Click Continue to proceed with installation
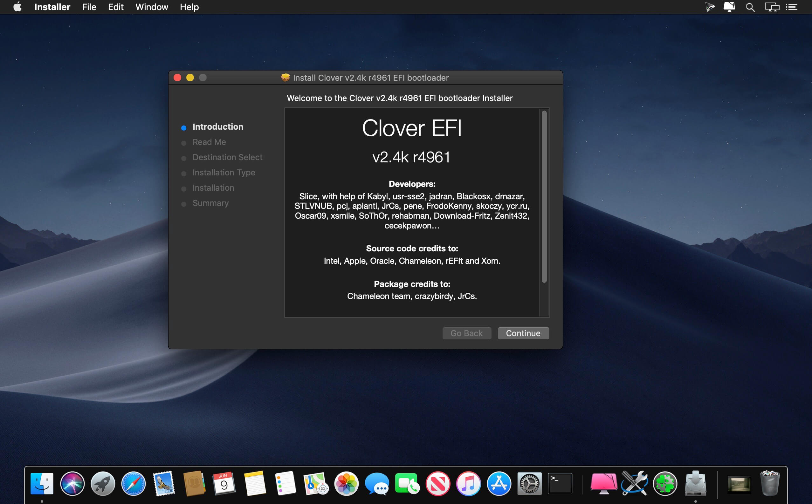The image size is (812, 504). 523,333
